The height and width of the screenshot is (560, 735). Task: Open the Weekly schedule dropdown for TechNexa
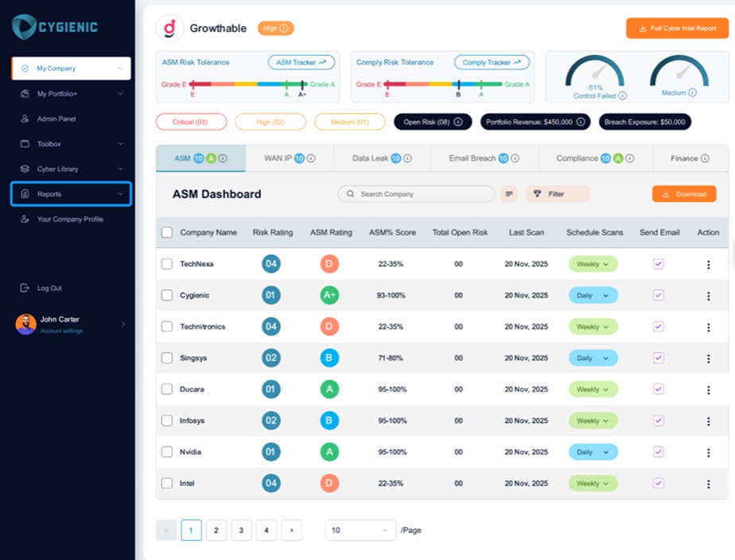(593, 264)
